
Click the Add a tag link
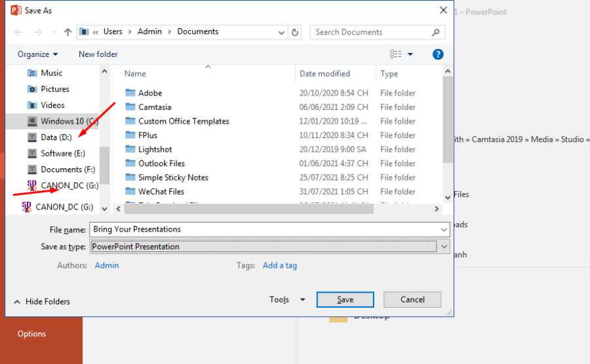[280, 266]
